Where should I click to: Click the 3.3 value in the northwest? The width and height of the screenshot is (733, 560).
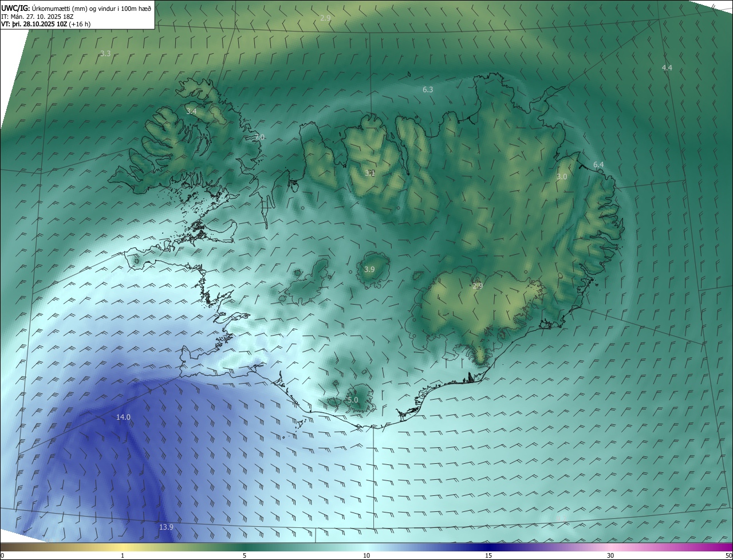click(x=105, y=53)
